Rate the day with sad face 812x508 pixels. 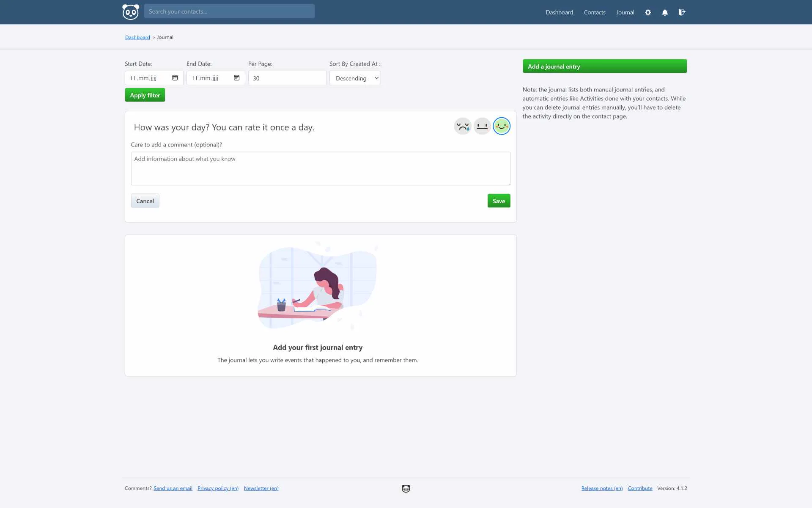click(x=463, y=126)
